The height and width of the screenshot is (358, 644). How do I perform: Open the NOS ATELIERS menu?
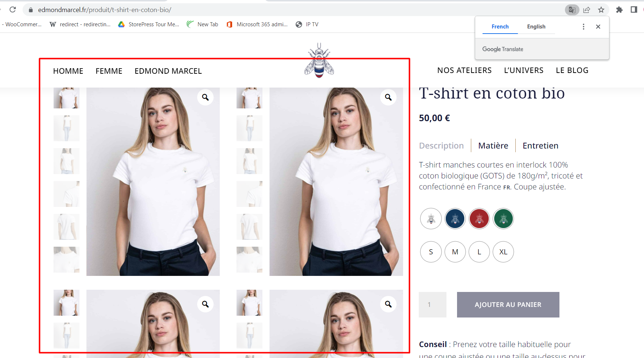(464, 70)
